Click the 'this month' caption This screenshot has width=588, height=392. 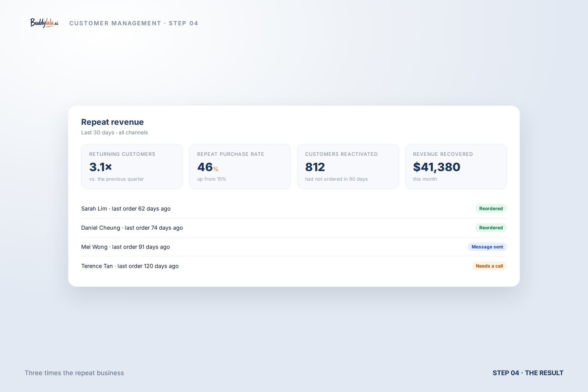coord(425,179)
